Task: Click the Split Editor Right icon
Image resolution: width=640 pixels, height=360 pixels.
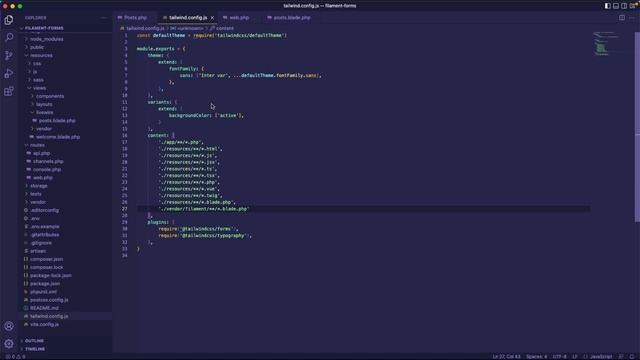Action: click(622, 18)
